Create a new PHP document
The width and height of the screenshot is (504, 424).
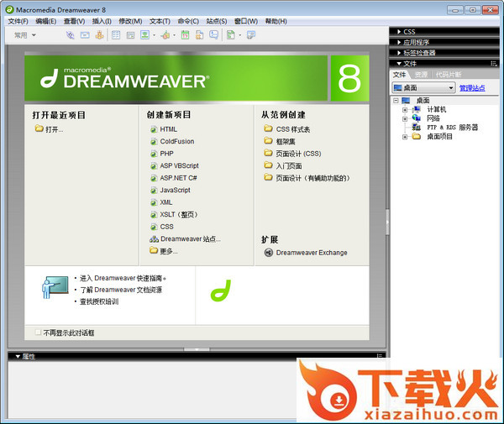point(166,154)
